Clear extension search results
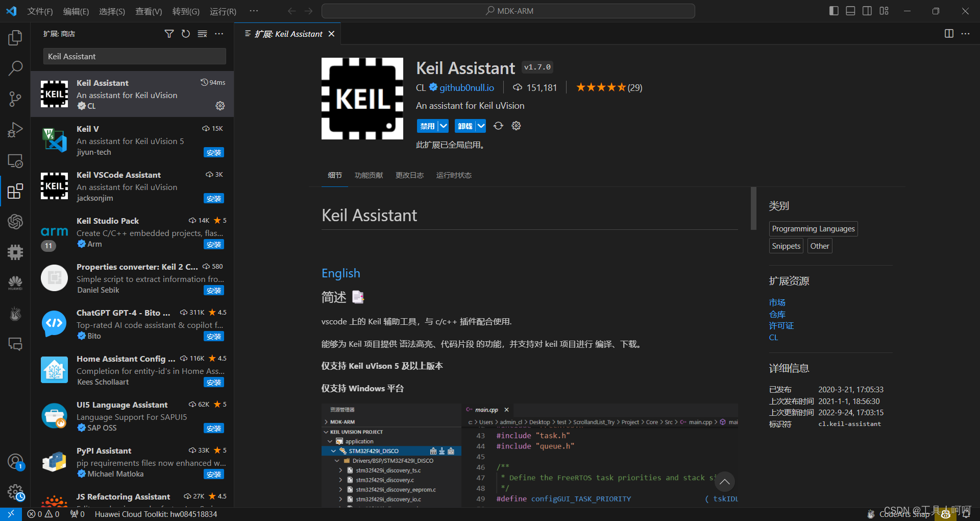Screen dimensions: 980x521 (x=203, y=34)
